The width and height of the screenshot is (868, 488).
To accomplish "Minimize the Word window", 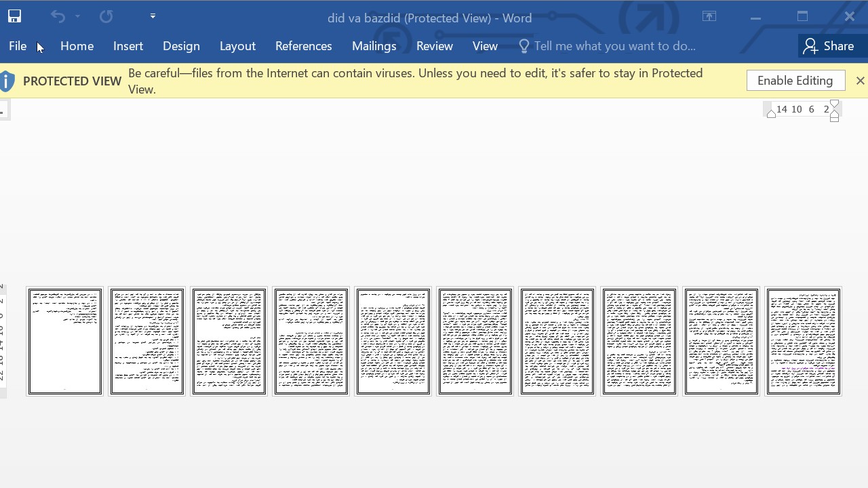I will pos(755,17).
